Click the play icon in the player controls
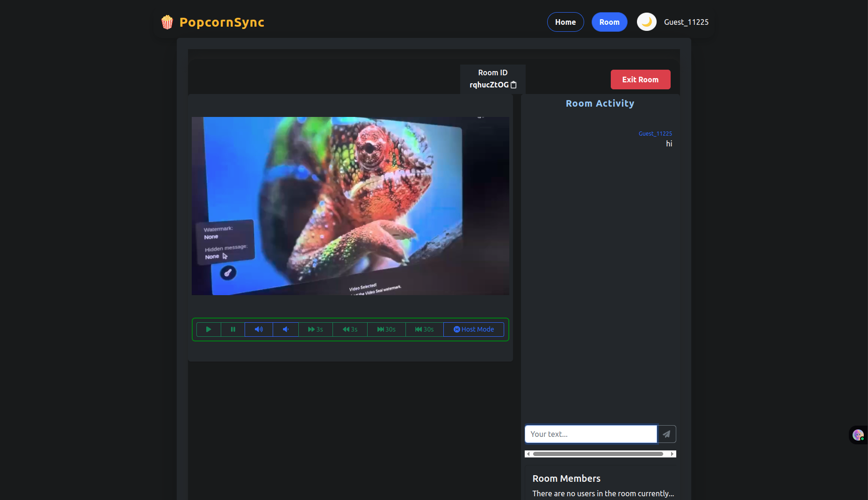 pyautogui.click(x=208, y=329)
